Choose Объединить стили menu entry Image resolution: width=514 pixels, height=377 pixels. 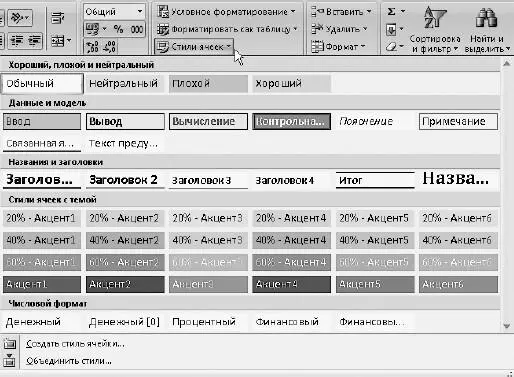coord(69,361)
